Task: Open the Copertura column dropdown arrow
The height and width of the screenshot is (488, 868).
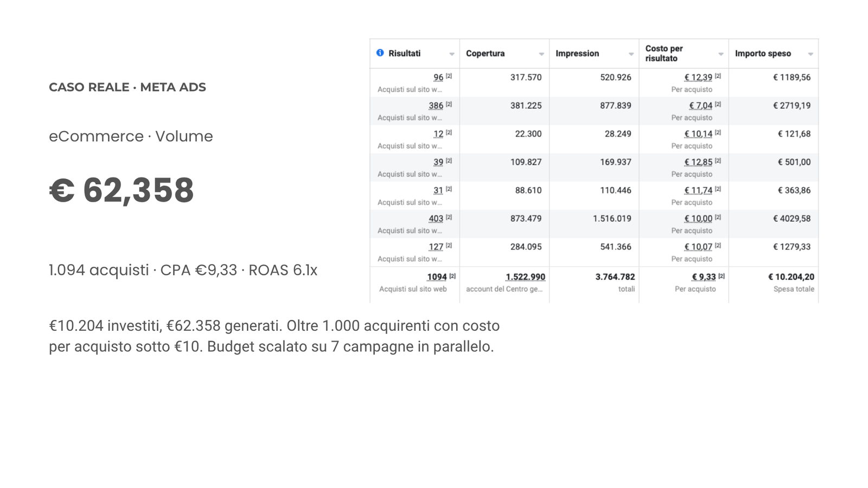Action: point(541,54)
